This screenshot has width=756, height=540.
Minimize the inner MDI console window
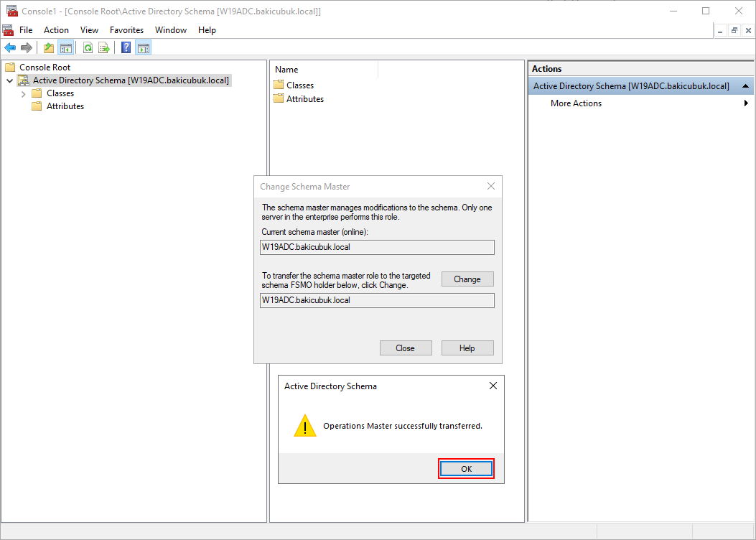click(720, 30)
